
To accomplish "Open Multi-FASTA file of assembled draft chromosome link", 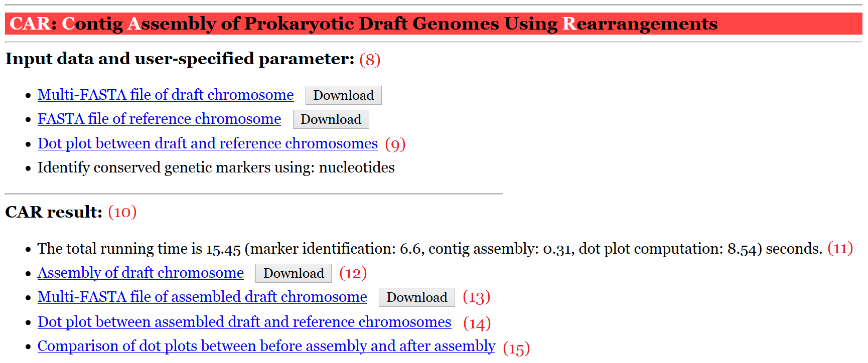I will pos(202,297).
